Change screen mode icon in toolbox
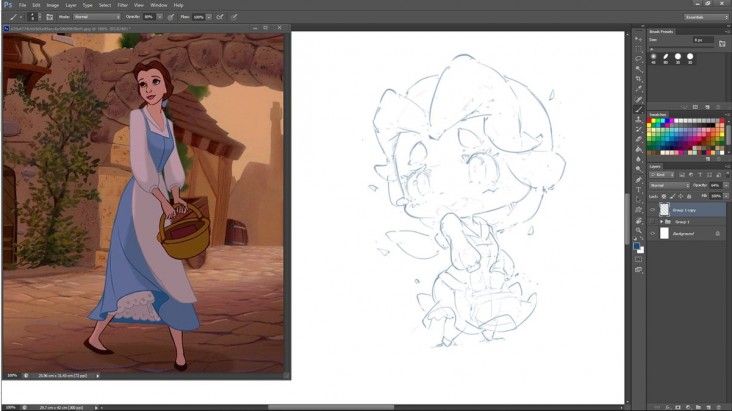Image resolution: width=732 pixels, height=411 pixels. tap(638, 269)
